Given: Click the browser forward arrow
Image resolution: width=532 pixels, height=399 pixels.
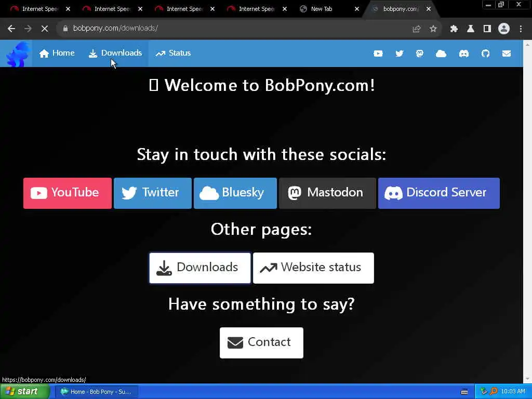Looking at the screenshot, I should (x=28, y=29).
